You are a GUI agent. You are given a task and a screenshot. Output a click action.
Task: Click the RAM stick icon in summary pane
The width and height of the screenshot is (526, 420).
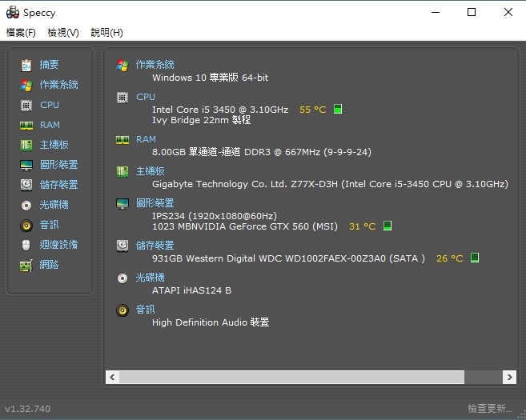[x=122, y=140]
